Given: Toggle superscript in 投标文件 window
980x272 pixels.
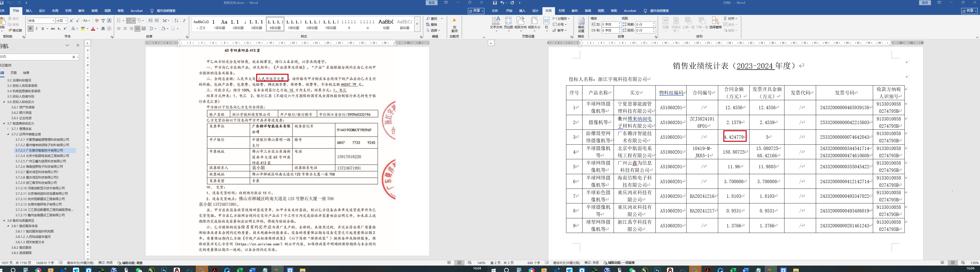Looking at the screenshot, I should click(65, 29).
